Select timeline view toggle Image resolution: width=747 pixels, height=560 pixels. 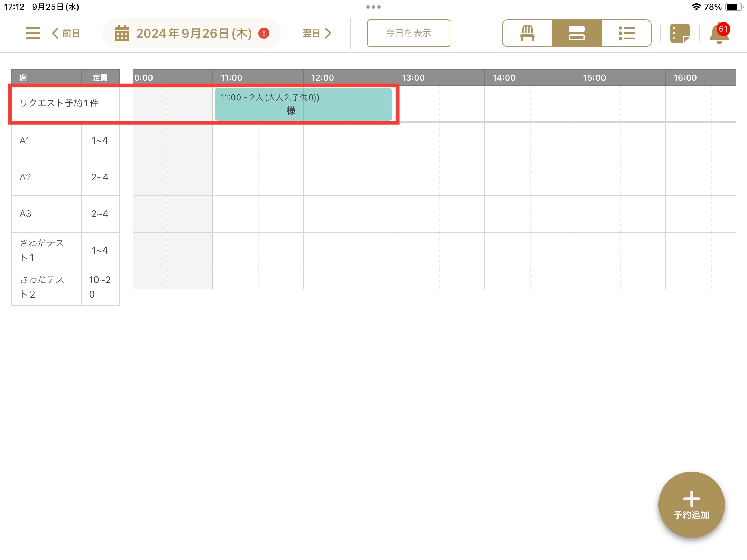click(577, 33)
